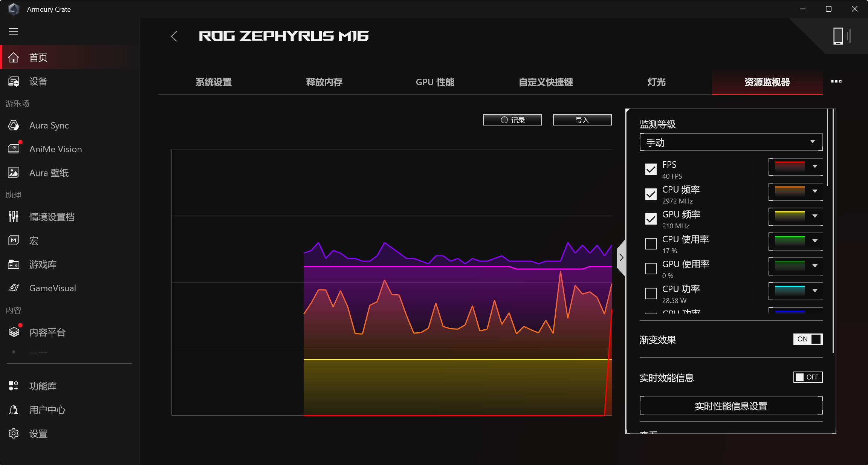Open the 设置 settings gear icon
The image size is (868, 465).
coord(14,433)
